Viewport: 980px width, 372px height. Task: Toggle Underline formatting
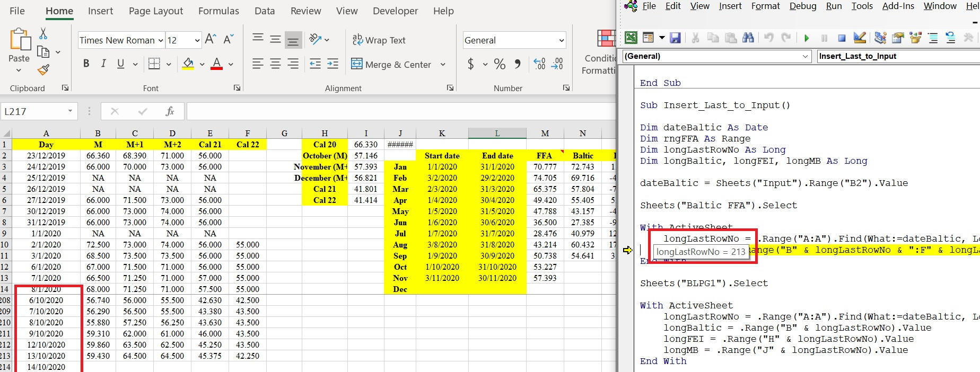point(121,64)
